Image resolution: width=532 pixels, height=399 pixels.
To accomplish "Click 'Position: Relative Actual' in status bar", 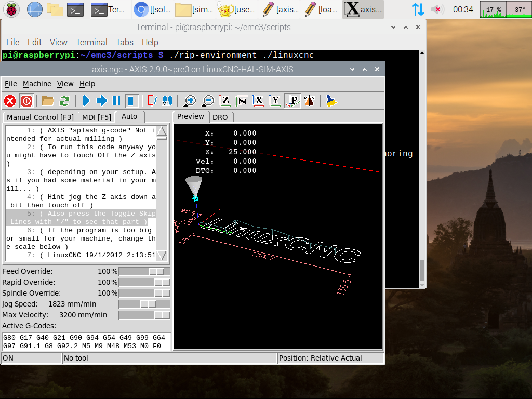I will (x=331, y=358).
